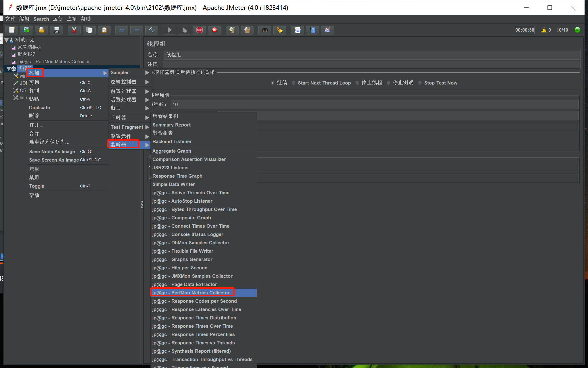Click the Reset Search broom icon

pos(280,30)
